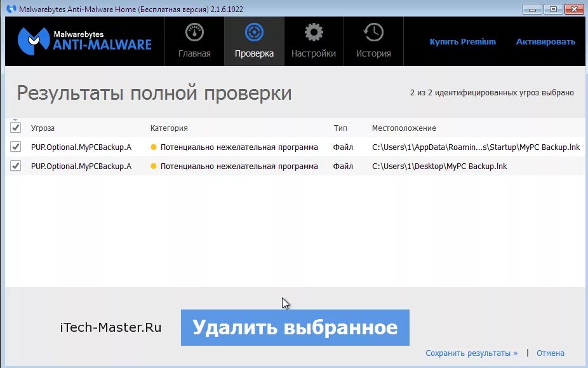The width and height of the screenshot is (588, 368).
Task: Select PUP.Optional.MyPCBackup.A in the Desktop row
Action: [81, 167]
